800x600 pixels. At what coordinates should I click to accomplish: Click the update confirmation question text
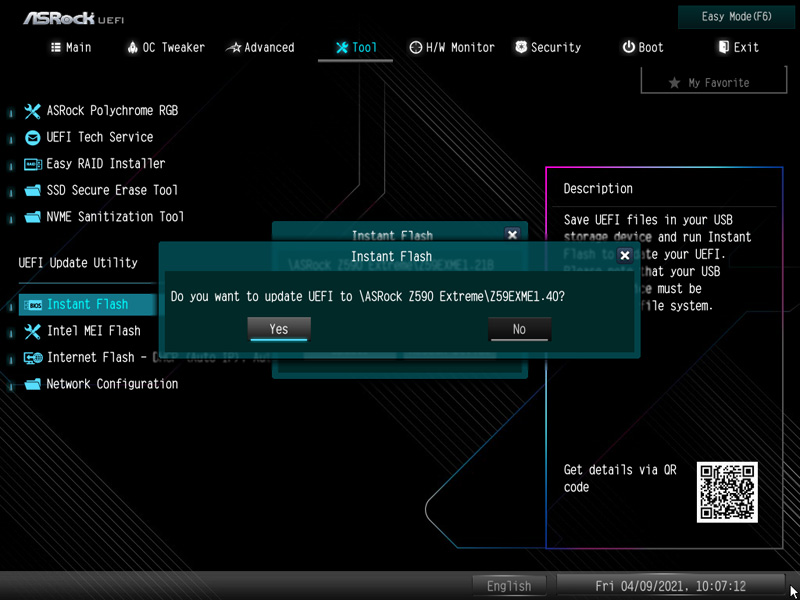(x=368, y=297)
